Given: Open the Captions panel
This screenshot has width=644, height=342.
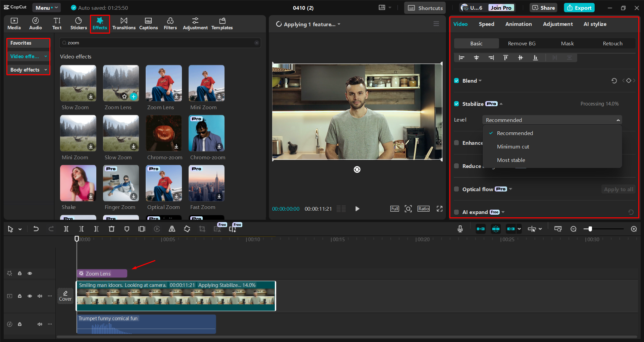Looking at the screenshot, I should point(148,24).
